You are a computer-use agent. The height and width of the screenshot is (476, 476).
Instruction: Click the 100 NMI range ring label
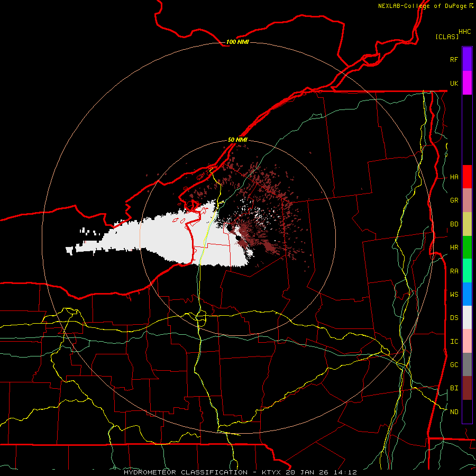click(x=237, y=42)
